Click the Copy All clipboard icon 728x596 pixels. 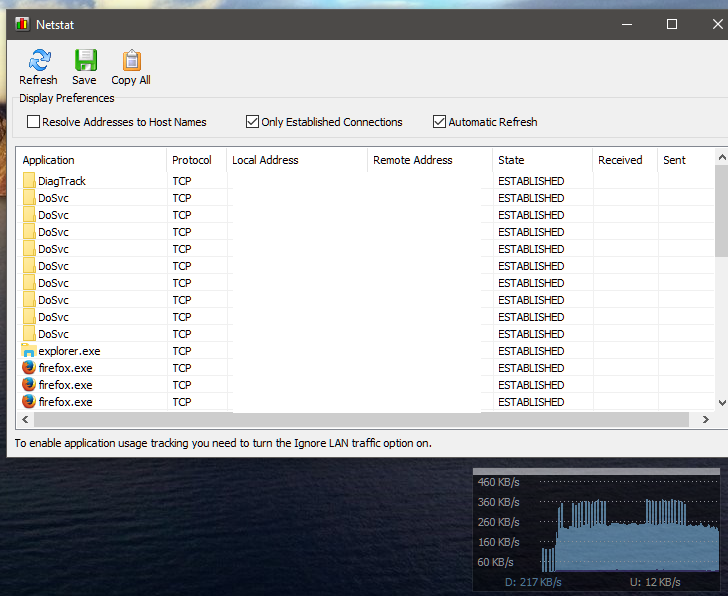coord(131,61)
